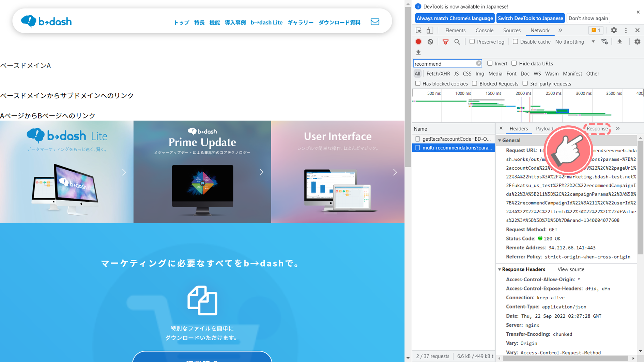The height and width of the screenshot is (362, 644).
Task: Click Don't show again button
Action: click(588, 18)
